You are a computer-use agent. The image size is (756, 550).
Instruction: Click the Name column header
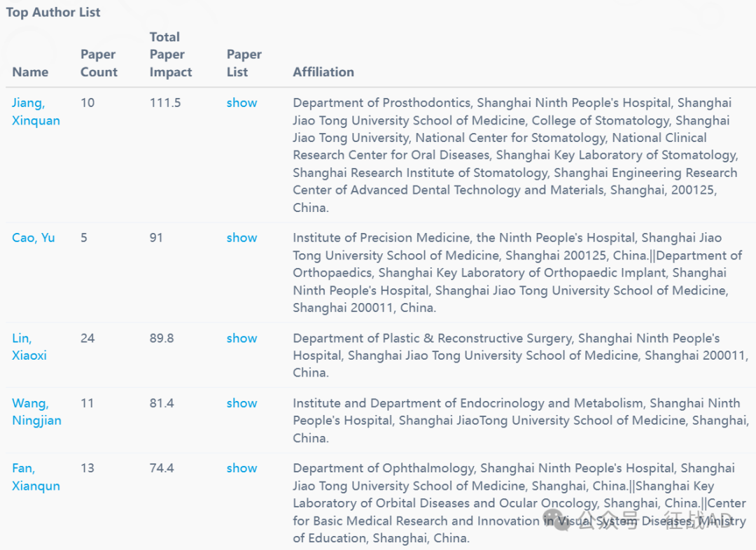pyautogui.click(x=30, y=72)
